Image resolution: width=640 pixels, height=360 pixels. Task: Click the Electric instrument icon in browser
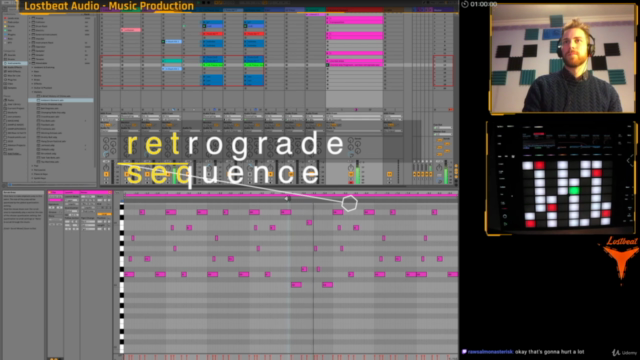tap(33, 31)
